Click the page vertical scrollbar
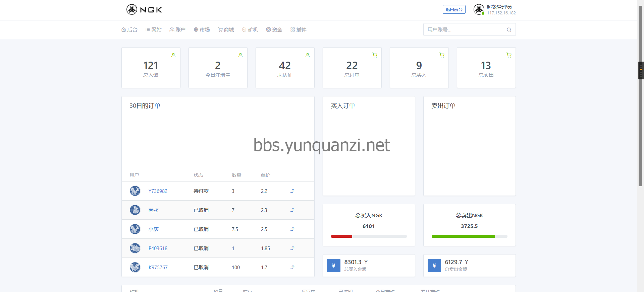The width and height of the screenshot is (644, 292). coord(640,100)
